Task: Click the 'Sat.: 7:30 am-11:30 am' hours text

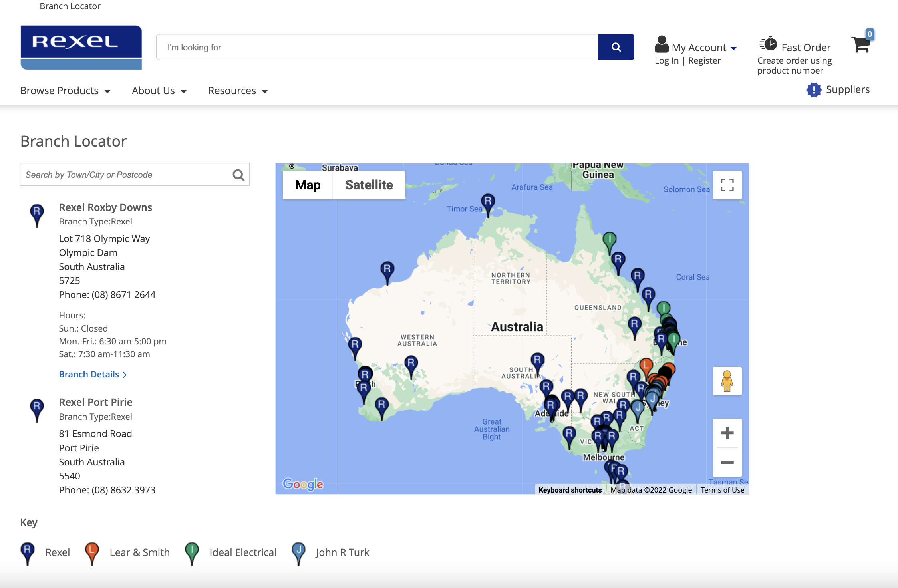Action: (x=104, y=354)
